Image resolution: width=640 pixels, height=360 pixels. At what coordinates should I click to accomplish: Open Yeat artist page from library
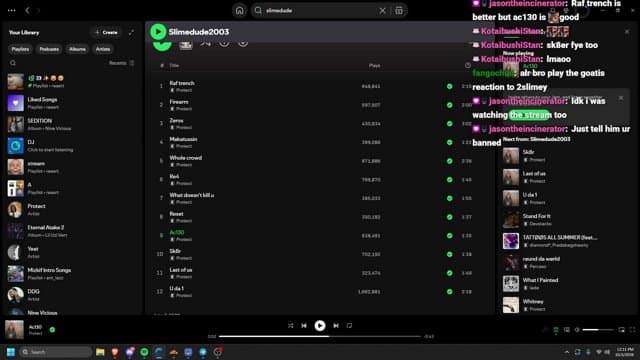72,252
